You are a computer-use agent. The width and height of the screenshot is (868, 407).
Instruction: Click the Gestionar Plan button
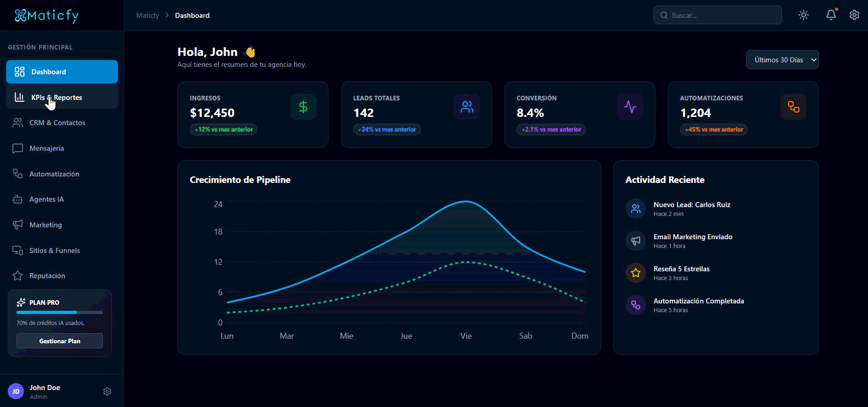[x=60, y=341]
